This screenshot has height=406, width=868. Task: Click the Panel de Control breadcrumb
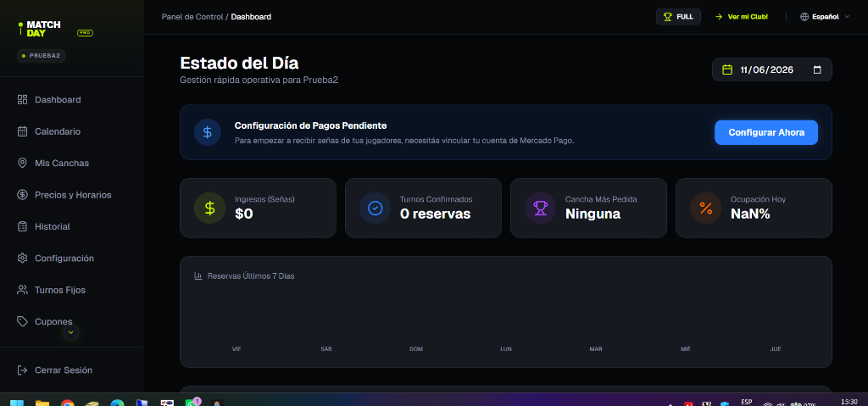(192, 17)
